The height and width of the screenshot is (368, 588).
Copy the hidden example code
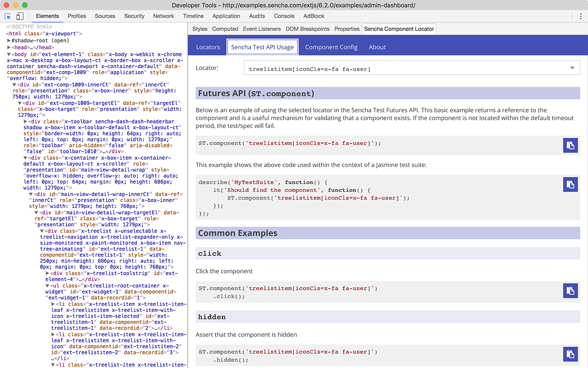[571, 354]
